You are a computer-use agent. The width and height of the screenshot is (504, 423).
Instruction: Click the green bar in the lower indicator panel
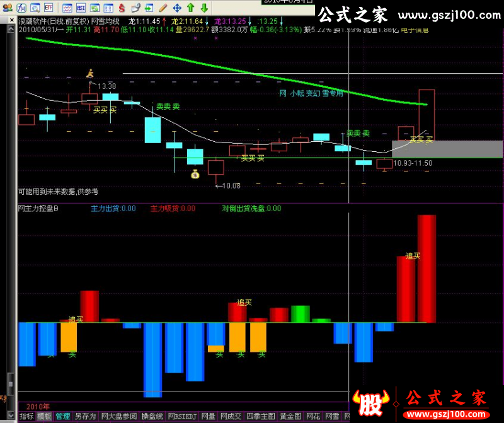pyautogui.click(x=301, y=314)
